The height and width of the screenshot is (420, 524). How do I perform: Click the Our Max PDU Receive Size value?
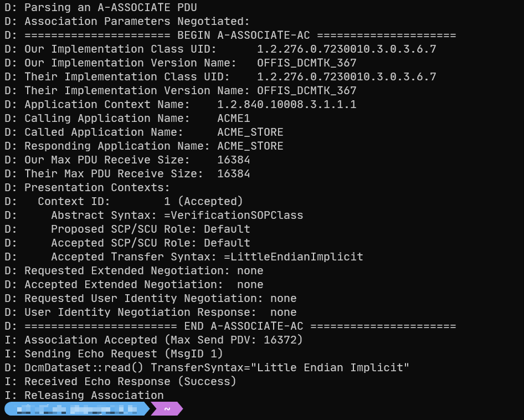point(233,160)
